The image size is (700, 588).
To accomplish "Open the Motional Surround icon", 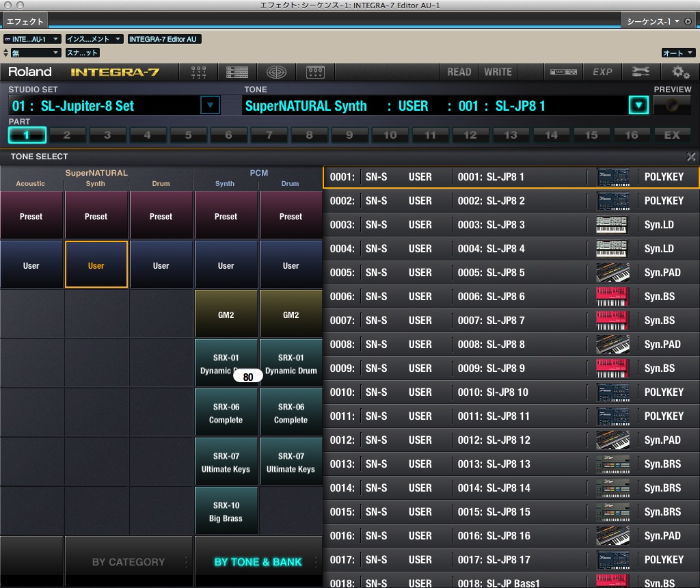I will click(x=276, y=72).
